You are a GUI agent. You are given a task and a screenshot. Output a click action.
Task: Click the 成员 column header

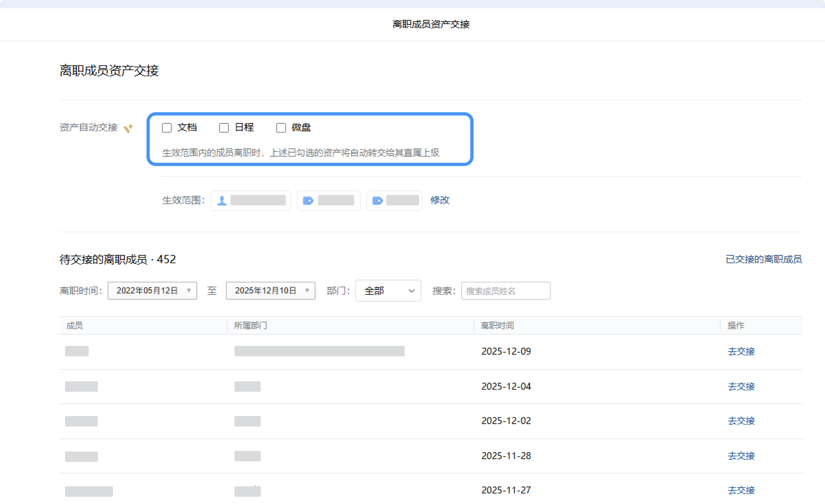pos(74,325)
